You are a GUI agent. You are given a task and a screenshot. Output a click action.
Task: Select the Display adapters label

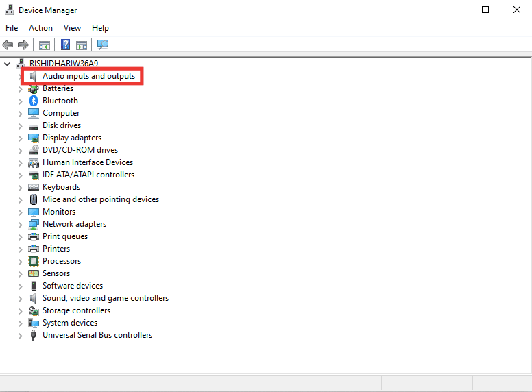pos(72,138)
